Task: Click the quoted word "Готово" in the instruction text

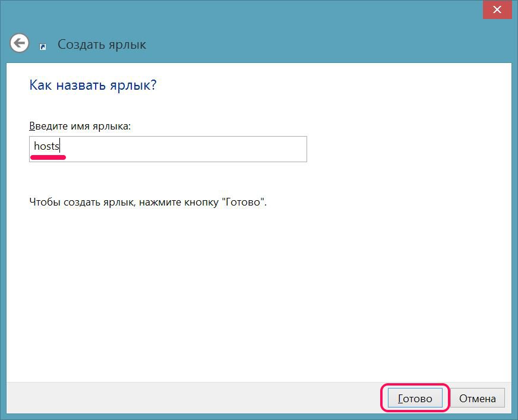Action: point(243,202)
